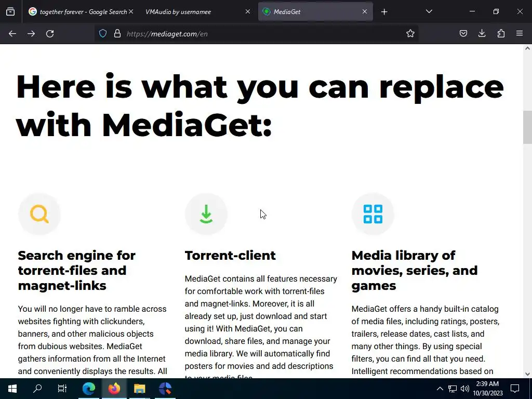Open the Windows notification center

(515, 389)
